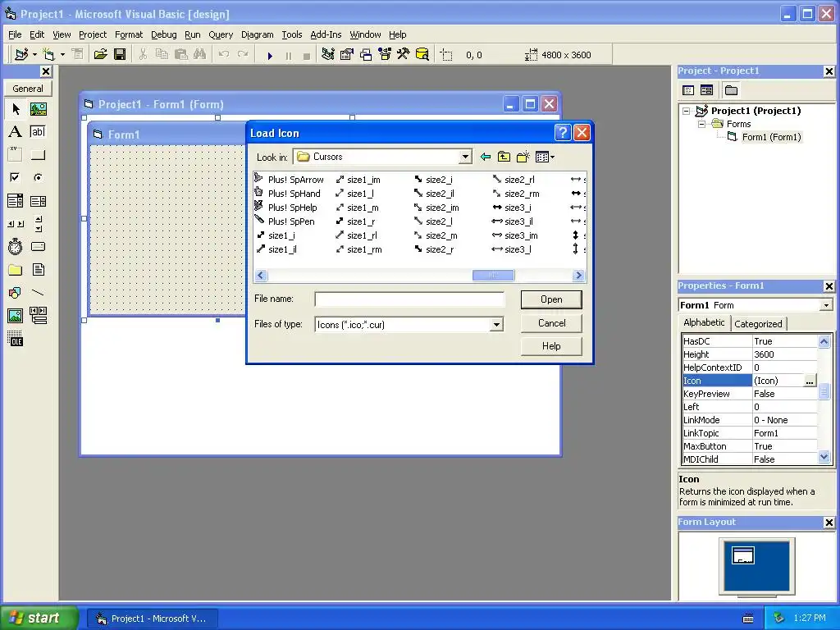Open the File menu
Image resolution: width=840 pixels, height=630 pixels.
click(x=15, y=34)
